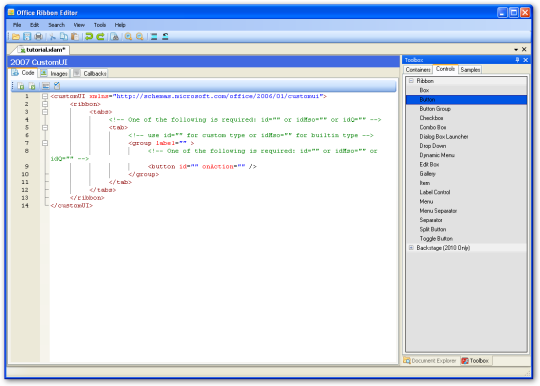
Task: Pin the Toolbox panel with the pushpin icon
Action: [517, 60]
